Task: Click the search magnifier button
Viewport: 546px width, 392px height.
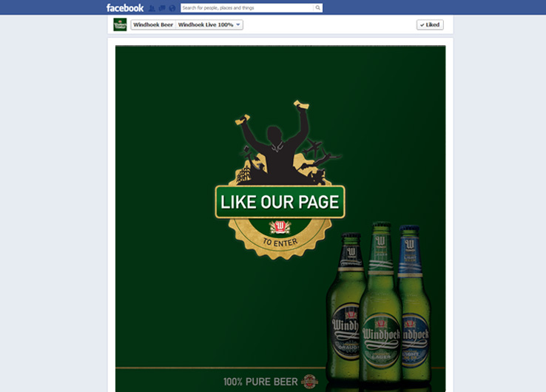Action: (317, 7)
